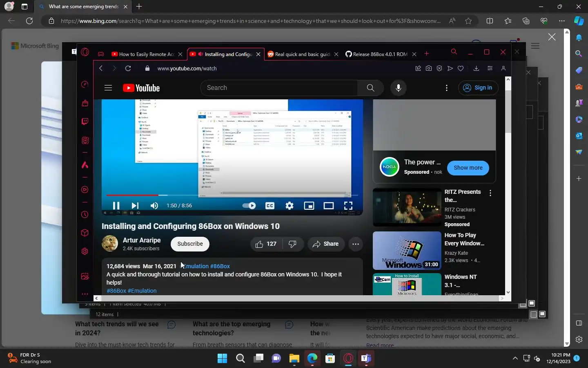Open a new tab in Opera with plus
The width and height of the screenshot is (588, 368).
pos(427,54)
